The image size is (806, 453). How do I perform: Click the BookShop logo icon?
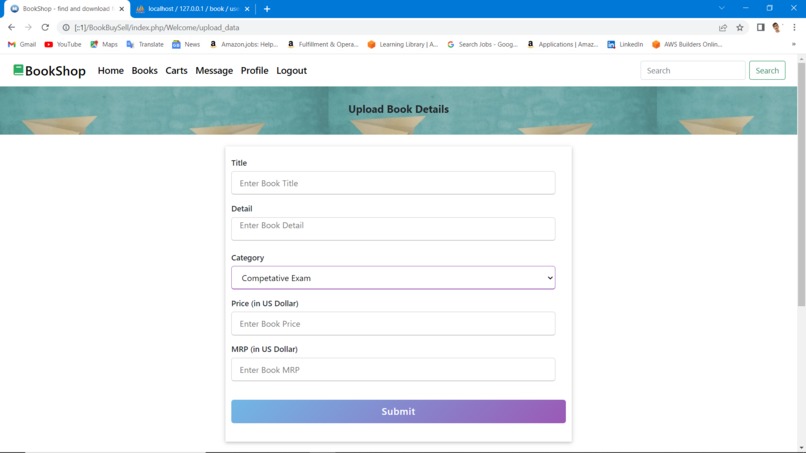coord(19,70)
